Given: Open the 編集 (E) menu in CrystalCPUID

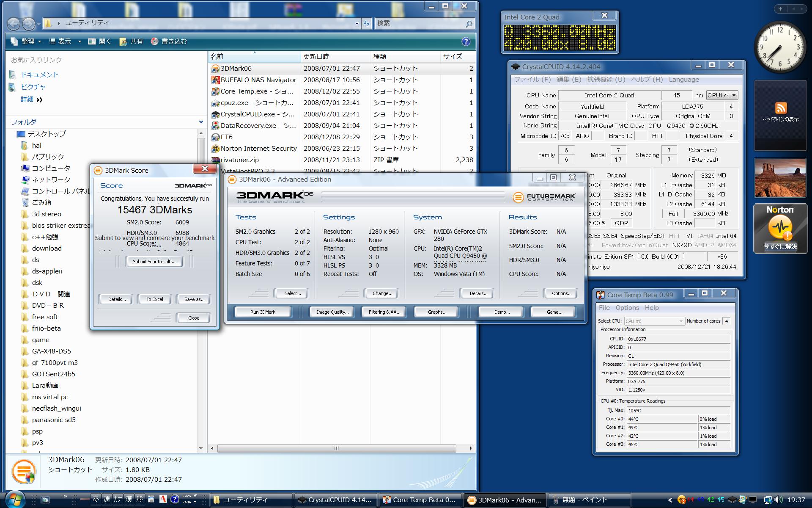Looking at the screenshot, I should pyautogui.click(x=569, y=80).
